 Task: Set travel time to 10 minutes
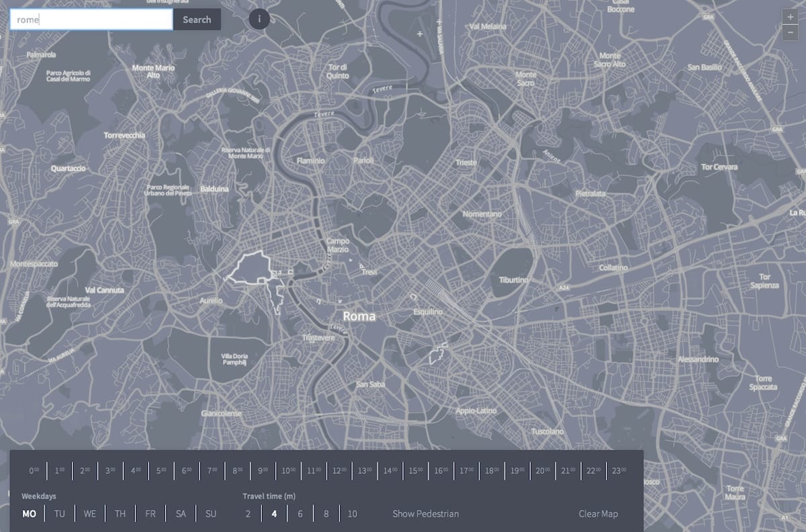pos(353,514)
